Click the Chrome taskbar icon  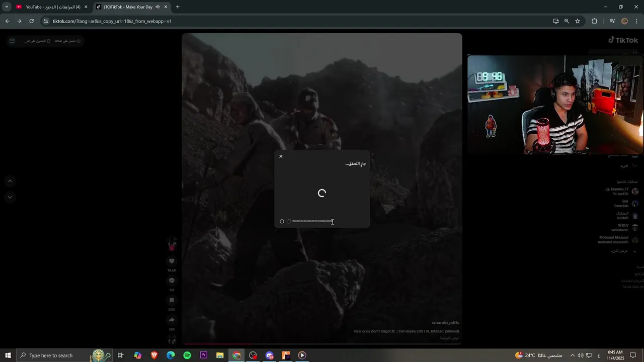pyautogui.click(x=236, y=355)
